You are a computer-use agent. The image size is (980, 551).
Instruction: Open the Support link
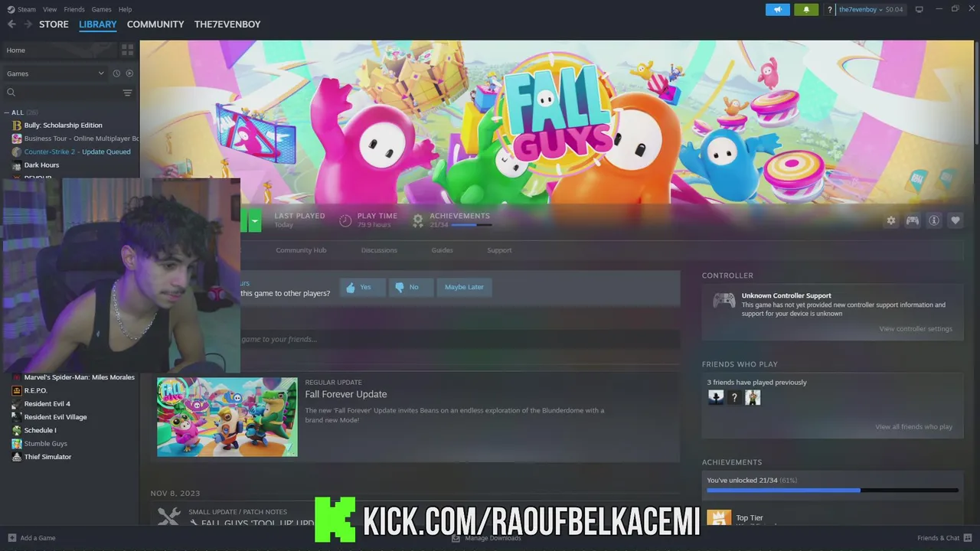pyautogui.click(x=499, y=250)
